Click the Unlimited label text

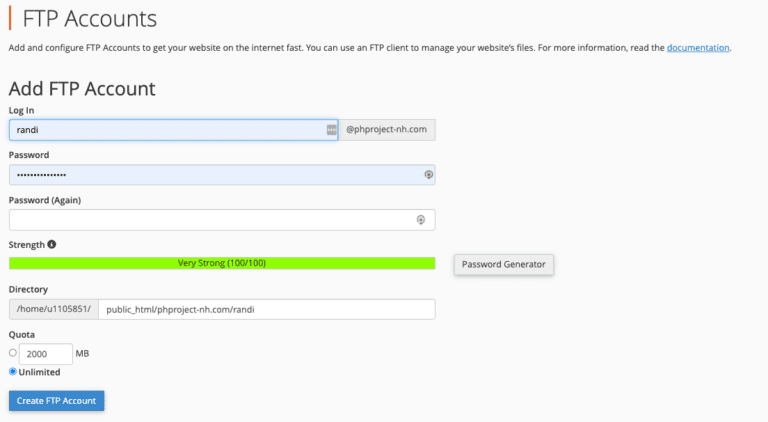[39, 372]
